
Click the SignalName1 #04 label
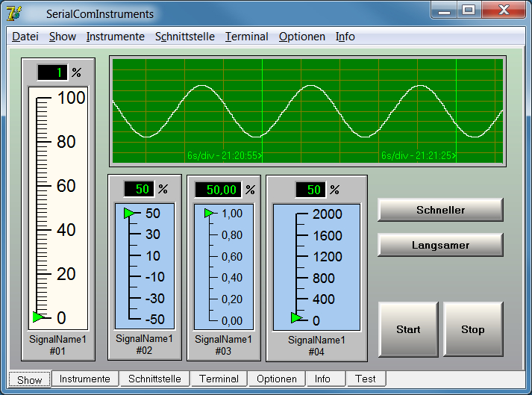pyautogui.click(x=316, y=346)
